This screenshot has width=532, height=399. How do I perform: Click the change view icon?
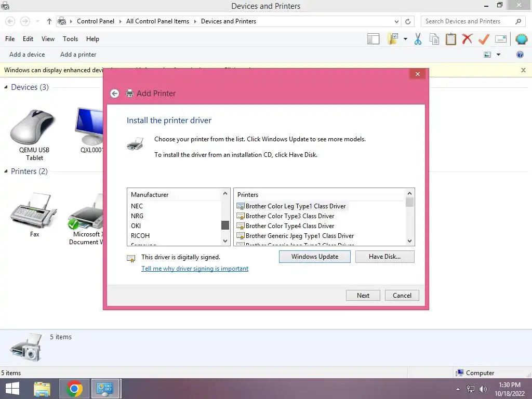[487, 55]
